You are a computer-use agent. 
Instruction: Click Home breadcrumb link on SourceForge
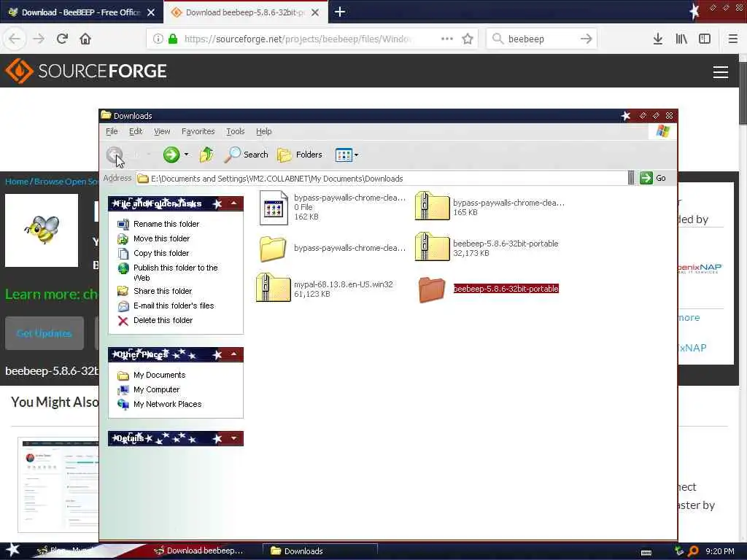[17, 182]
